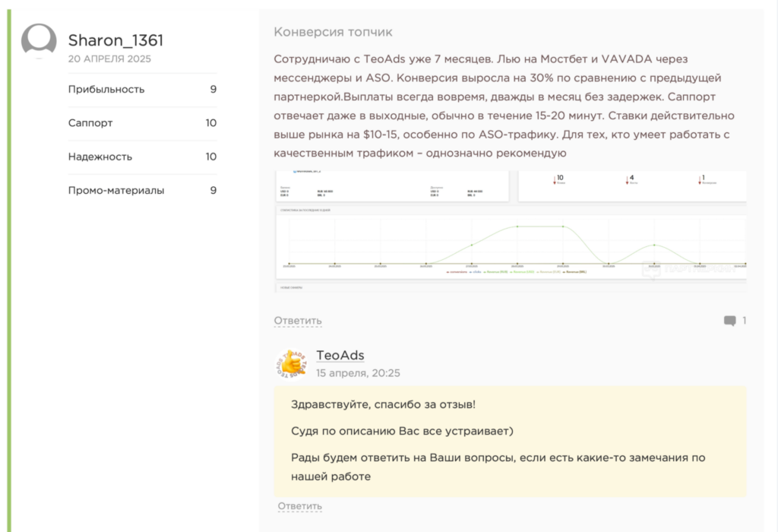Click the Промо-материалы rating row
The width and height of the screenshot is (778, 532).
click(x=142, y=191)
